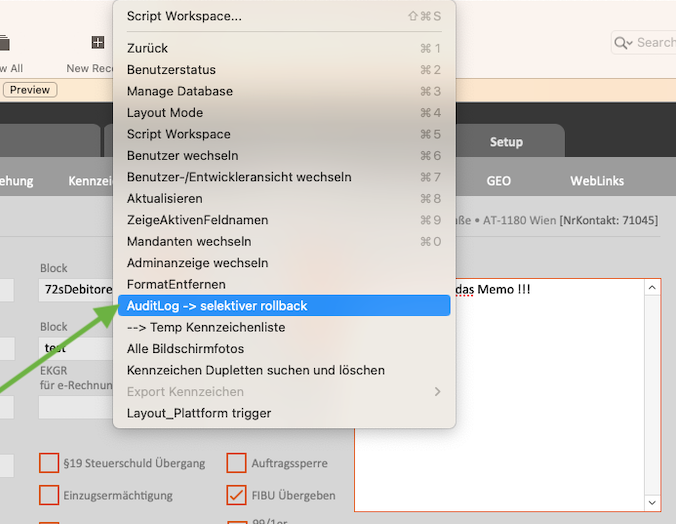Check the Auftragssperre checkbox

click(x=237, y=463)
